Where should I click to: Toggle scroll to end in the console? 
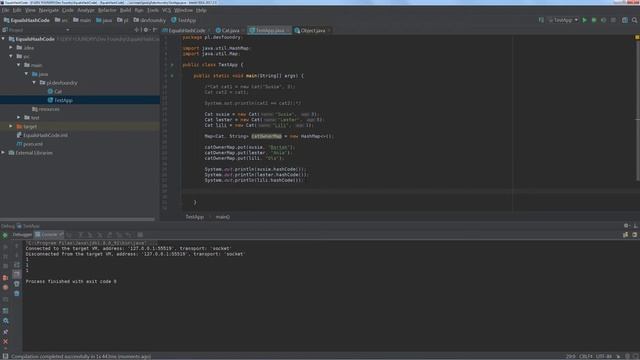tap(16, 274)
